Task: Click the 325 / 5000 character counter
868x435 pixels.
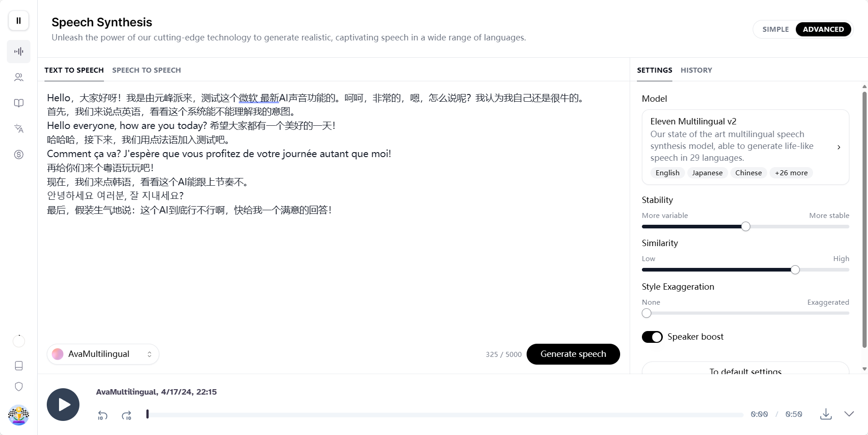Action: [503, 355]
